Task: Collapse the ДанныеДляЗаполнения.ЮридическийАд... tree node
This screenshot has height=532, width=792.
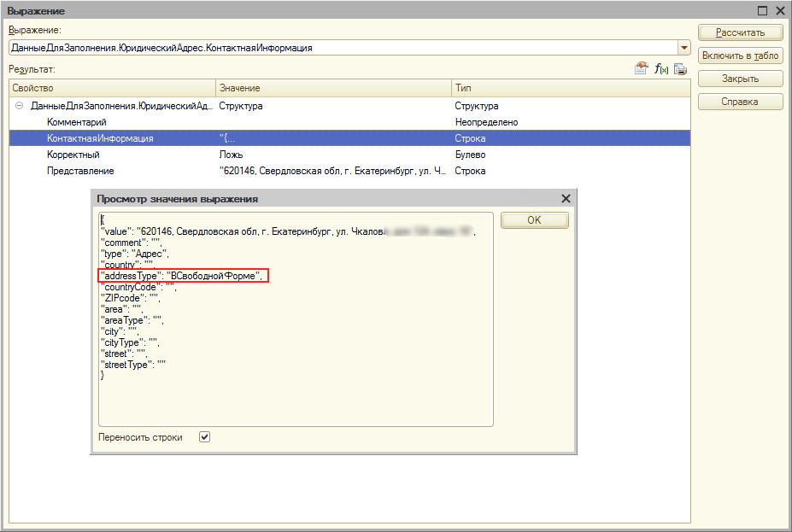Action: [19, 106]
